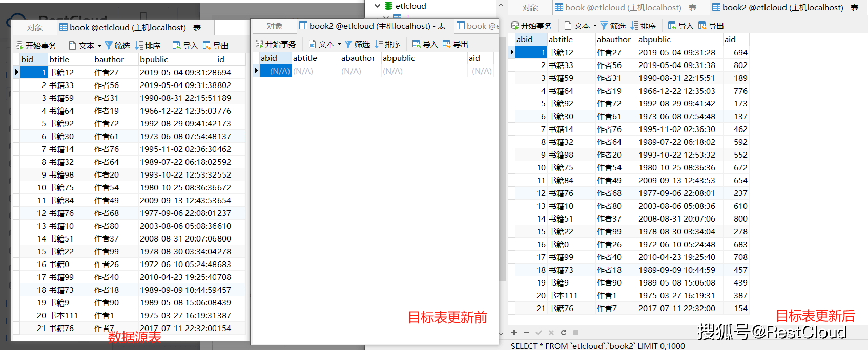
Task: Click 筛选 filter in the middle book2 window
Action: [x=357, y=44]
